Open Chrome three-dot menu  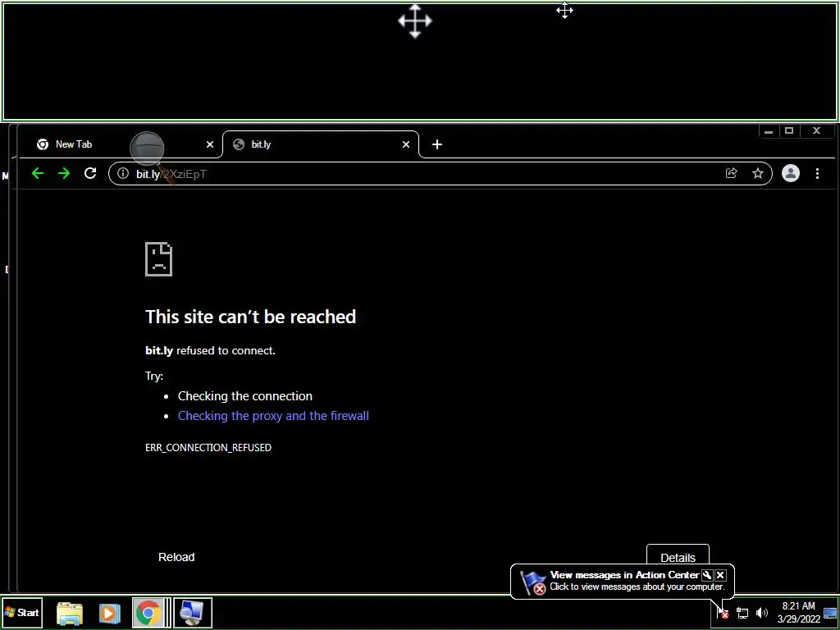pyautogui.click(x=817, y=173)
